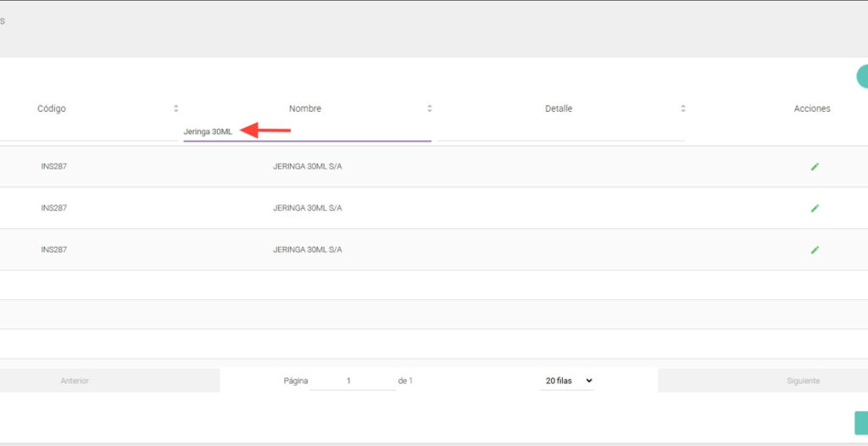Open the "20 filas" rows-per-page dropdown
Screen dimensions: 868x446
click(567, 382)
